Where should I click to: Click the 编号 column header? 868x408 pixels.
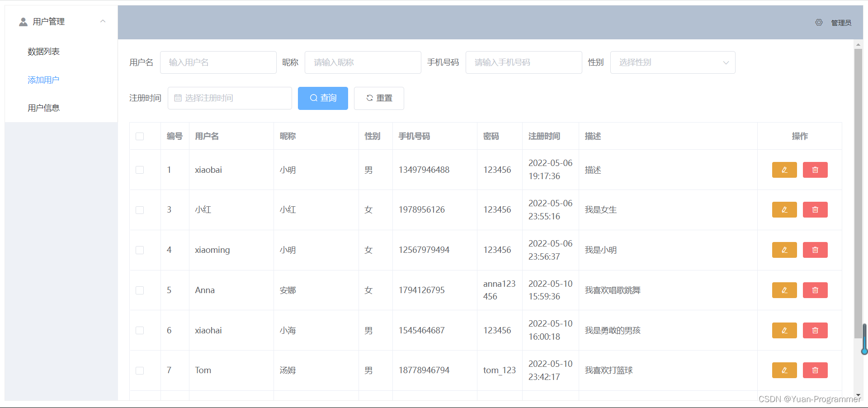[x=175, y=136]
